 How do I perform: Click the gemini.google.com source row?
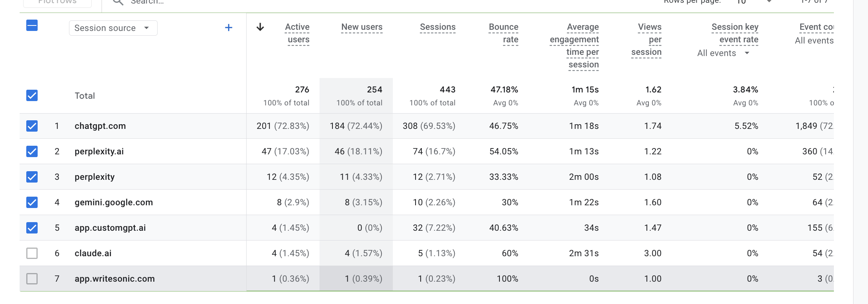pos(427,202)
